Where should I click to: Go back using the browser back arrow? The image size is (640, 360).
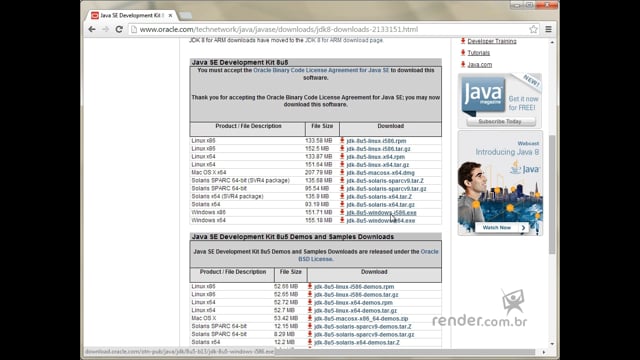[x=92, y=29]
